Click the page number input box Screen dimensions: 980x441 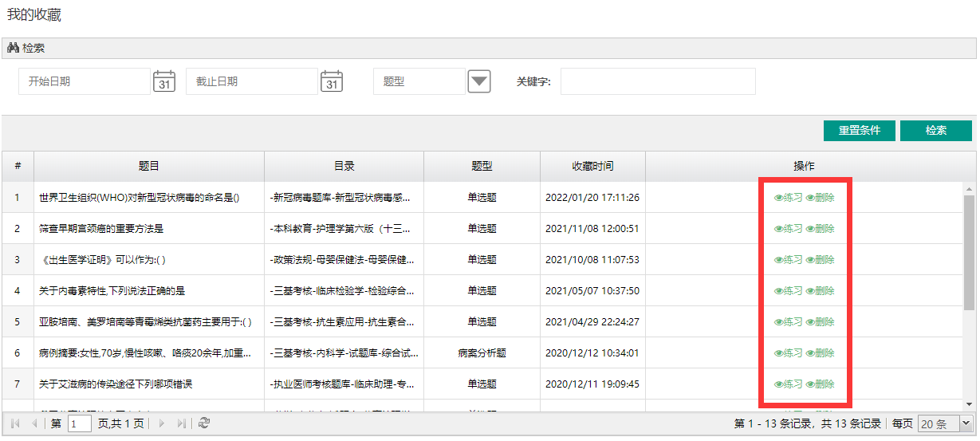pos(80,423)
